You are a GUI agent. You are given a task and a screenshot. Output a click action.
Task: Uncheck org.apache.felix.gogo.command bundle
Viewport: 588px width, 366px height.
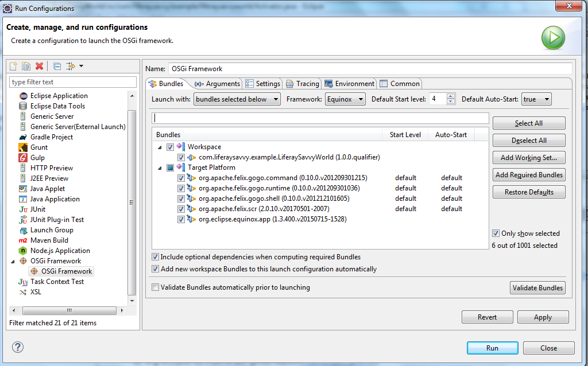(181, 178)
